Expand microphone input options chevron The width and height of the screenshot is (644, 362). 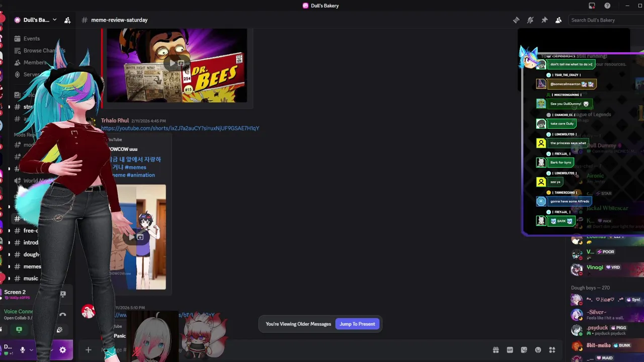click(x=31, y=350)
